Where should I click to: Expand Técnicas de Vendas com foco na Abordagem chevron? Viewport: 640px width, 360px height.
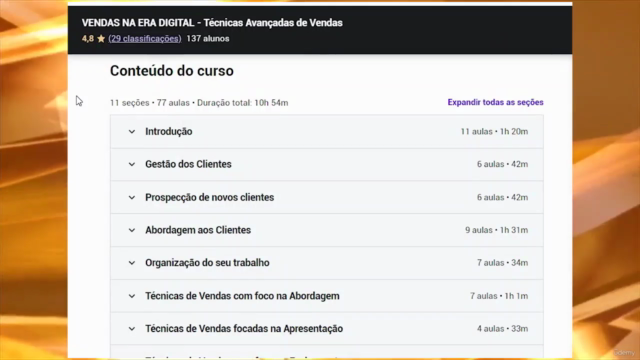(132, 296)
